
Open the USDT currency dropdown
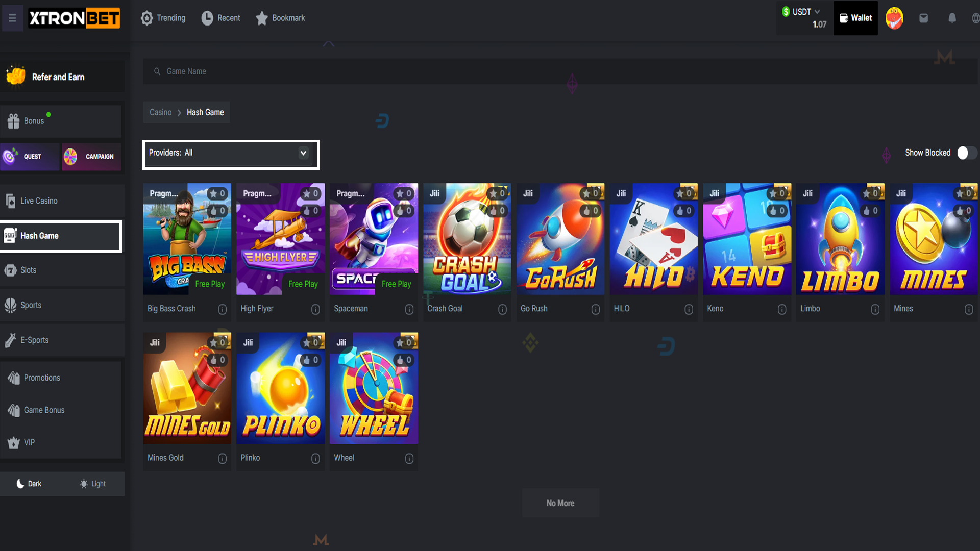802,12
